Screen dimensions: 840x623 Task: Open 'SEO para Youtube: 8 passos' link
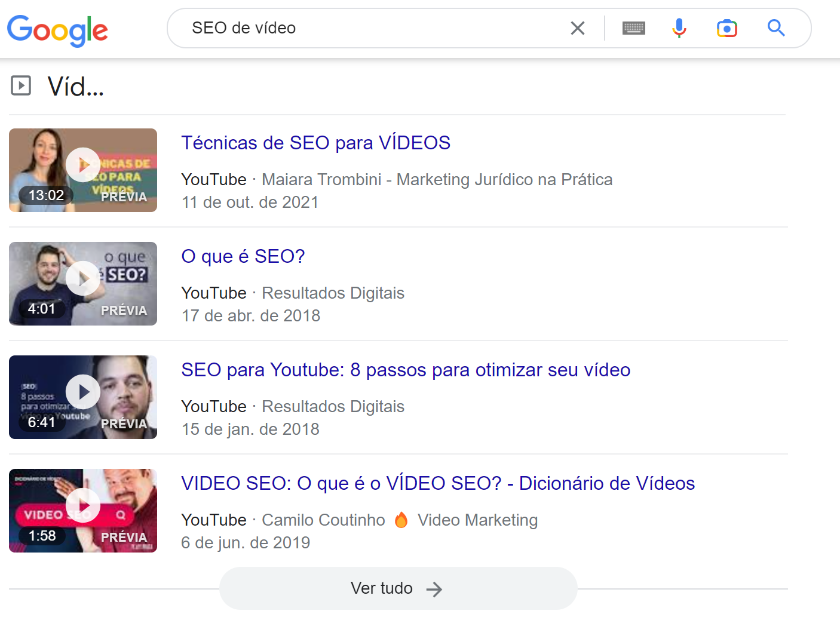[406, 370]
